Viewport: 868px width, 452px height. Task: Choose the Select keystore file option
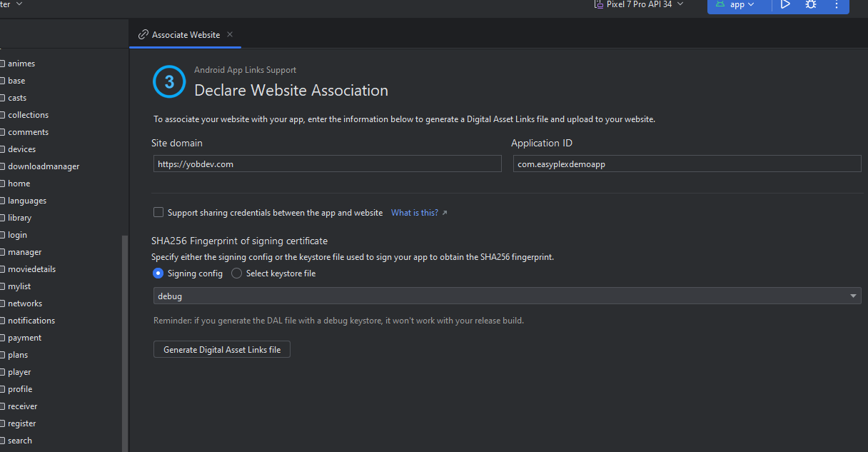tap(237, 273)
